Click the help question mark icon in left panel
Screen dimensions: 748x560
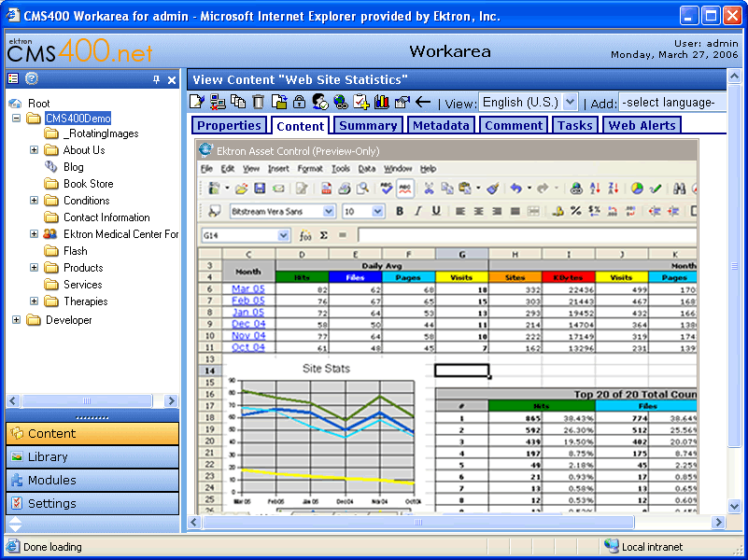32,78
